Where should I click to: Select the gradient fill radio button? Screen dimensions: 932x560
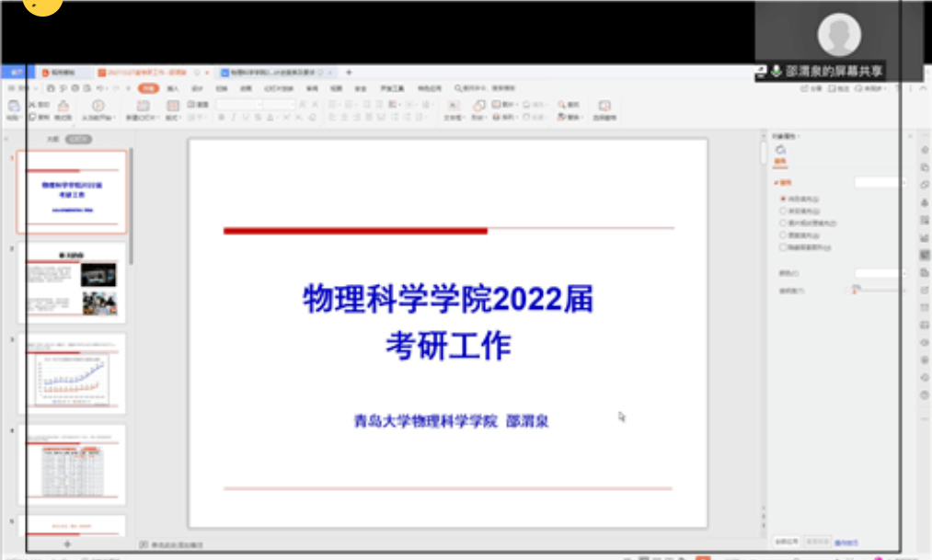[783, 210]
